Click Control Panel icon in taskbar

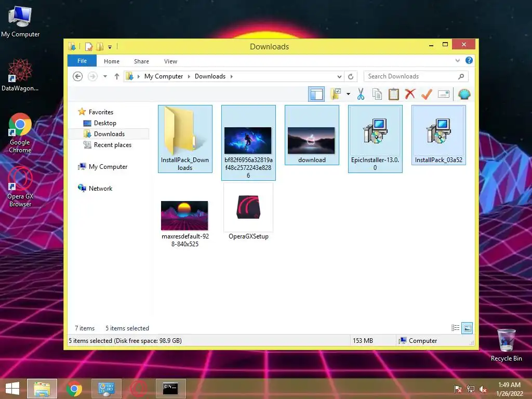(x=106, y=389)
